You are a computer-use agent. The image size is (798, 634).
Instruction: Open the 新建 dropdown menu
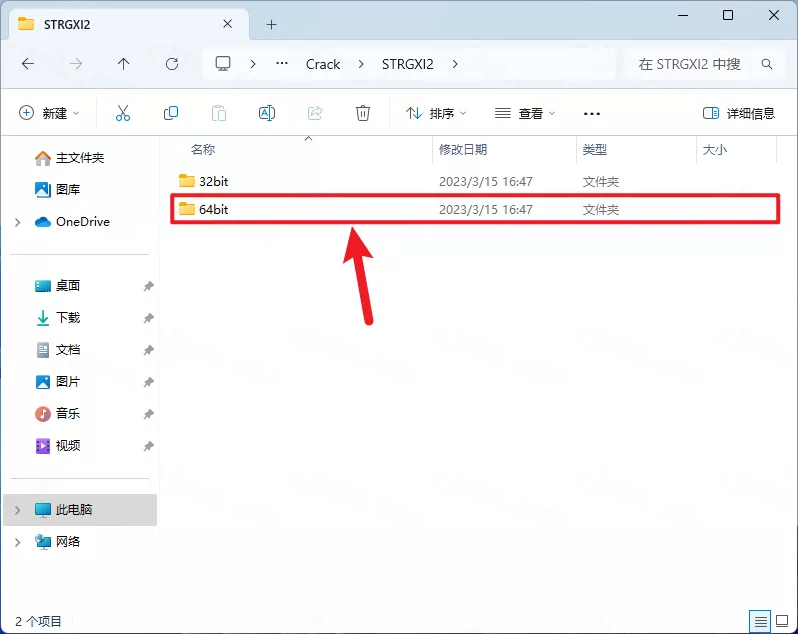click(x=49, y=113)
